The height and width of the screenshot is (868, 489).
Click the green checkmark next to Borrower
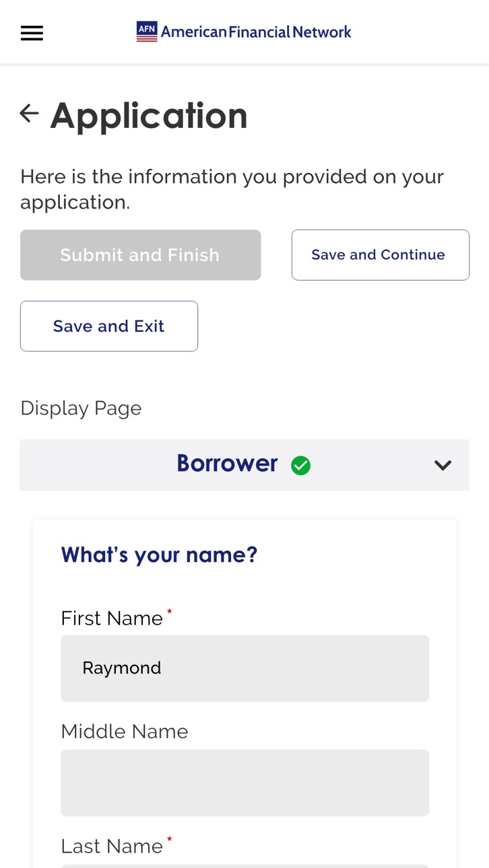pyautogui.click(x=300, y=465)
